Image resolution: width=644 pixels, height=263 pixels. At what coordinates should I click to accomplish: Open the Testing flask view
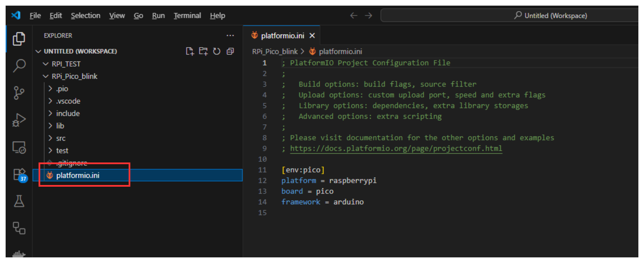click(19, 201)
